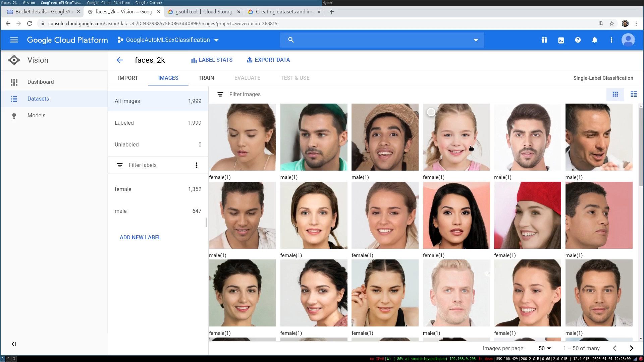Switch to the IMAGES tab

point(168,78)
